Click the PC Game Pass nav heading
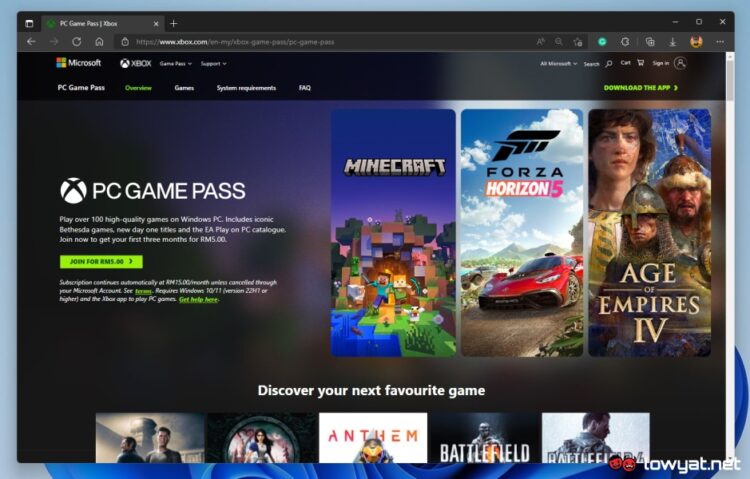The width and height of the screenshot is (750, 479). pyautogui.click(x=81, y=88)
